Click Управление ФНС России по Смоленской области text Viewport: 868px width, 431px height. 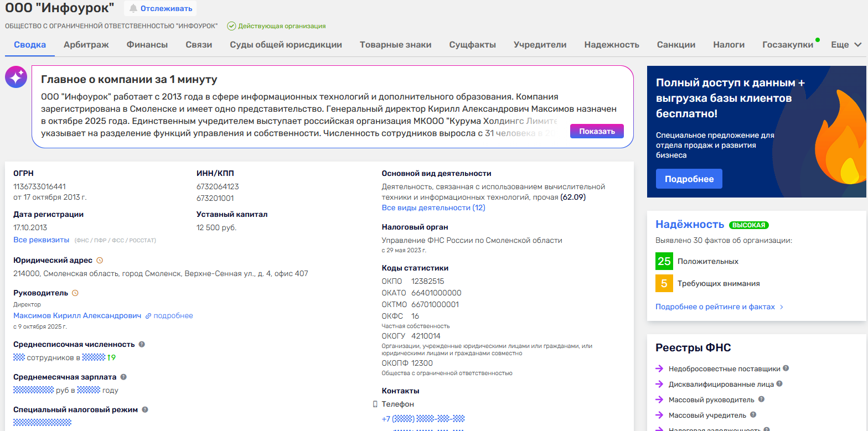[472, 240]
